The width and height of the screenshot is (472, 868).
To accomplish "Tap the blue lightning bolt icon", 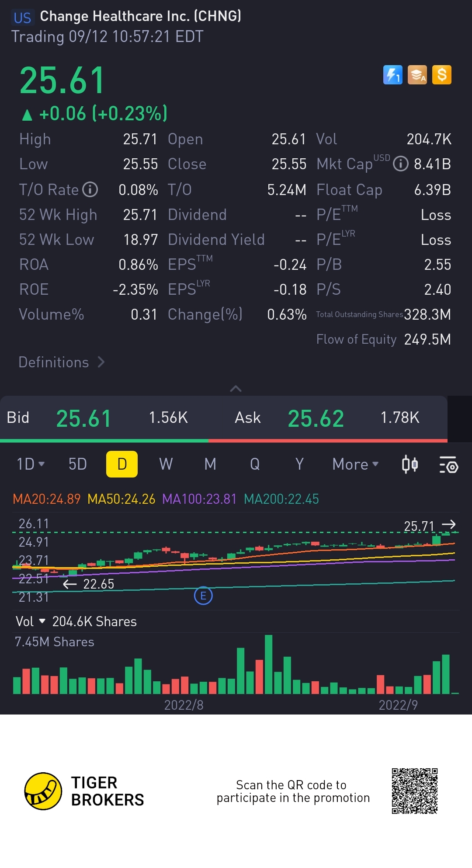I will click(392, 75).
